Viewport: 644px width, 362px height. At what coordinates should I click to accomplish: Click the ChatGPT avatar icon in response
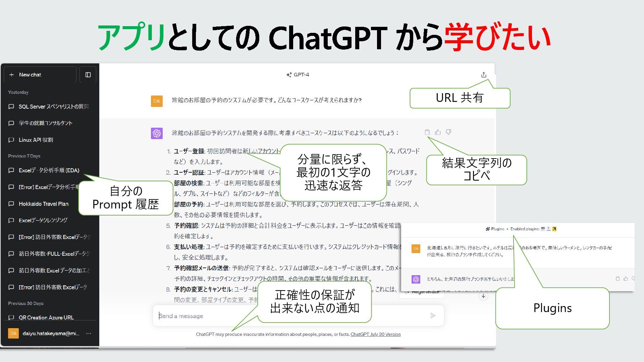157,133
